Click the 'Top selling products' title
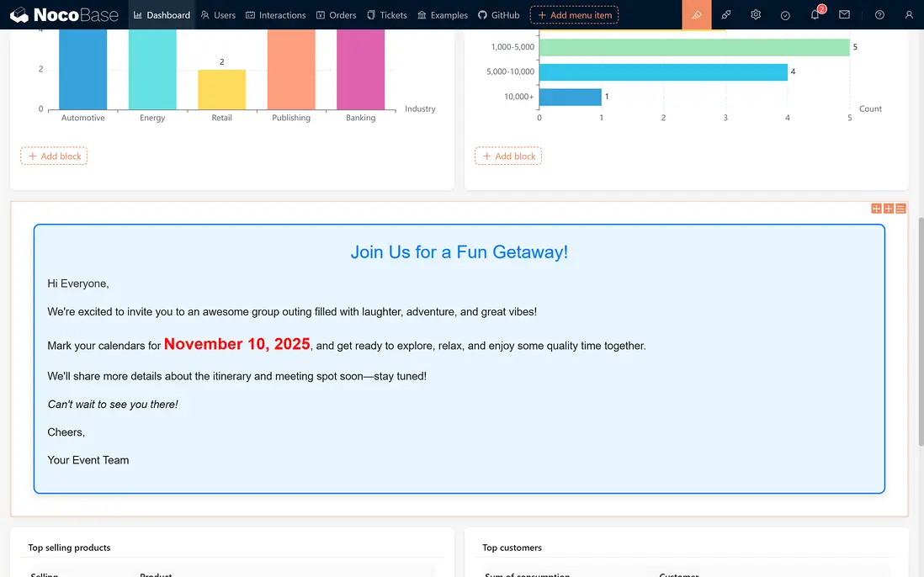The image size is (924, 577). [x=70, y=548]
